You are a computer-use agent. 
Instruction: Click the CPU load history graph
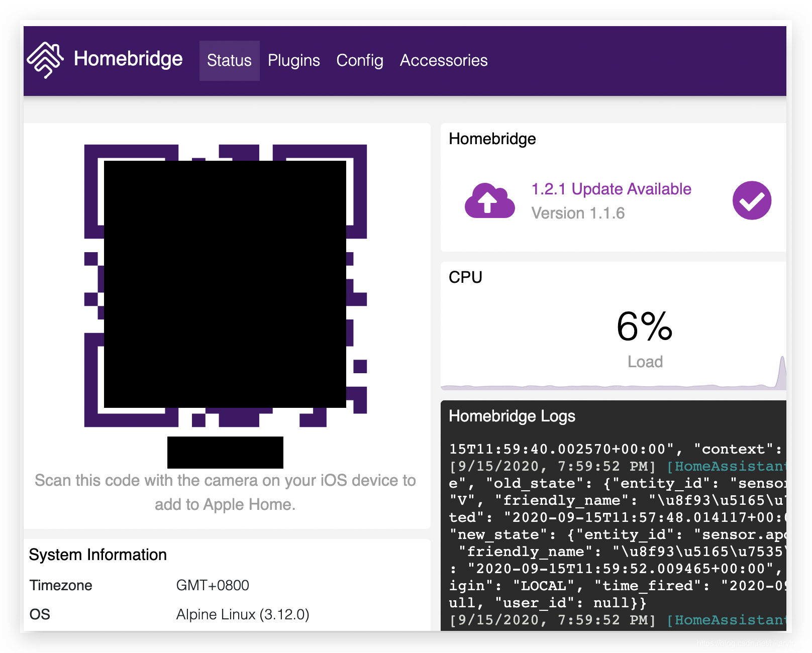pos(614,373)
